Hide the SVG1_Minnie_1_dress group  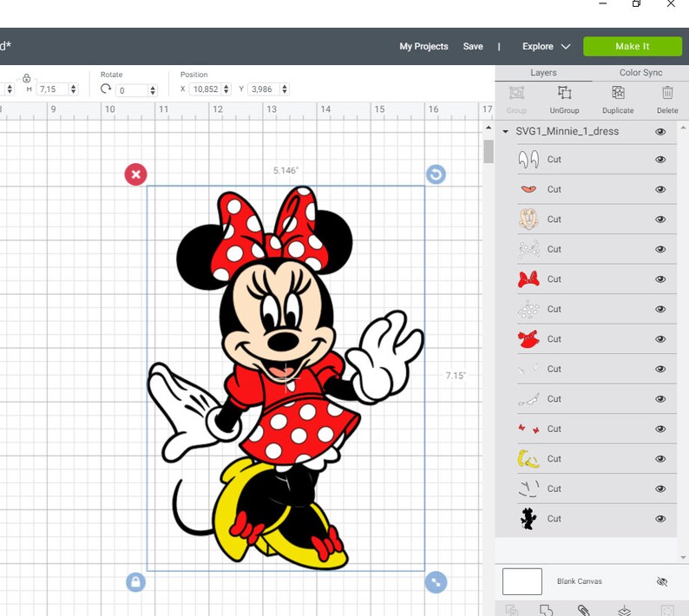pos(660,132)
